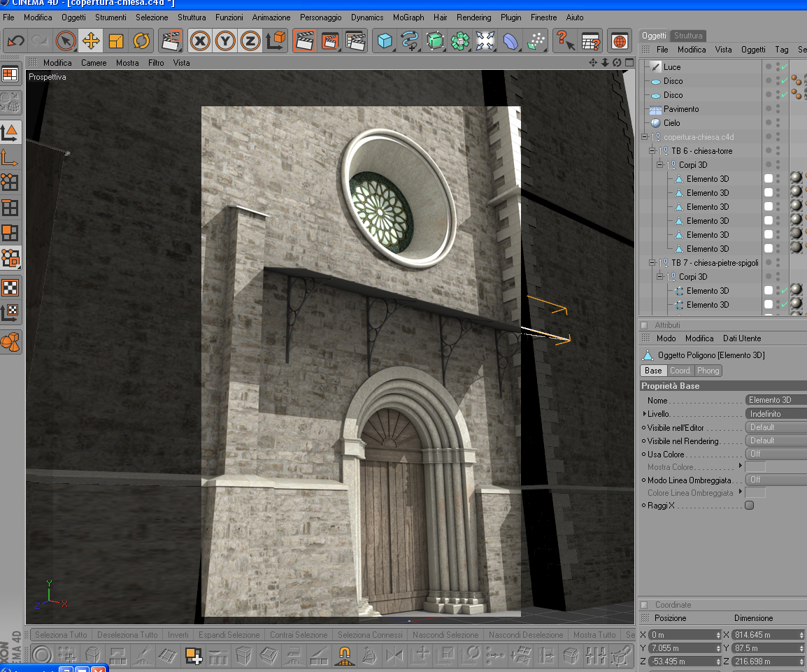Viewport: 807px width, 672px height.
Task: Open the viewport Camere menu
Action: [94, 63]
